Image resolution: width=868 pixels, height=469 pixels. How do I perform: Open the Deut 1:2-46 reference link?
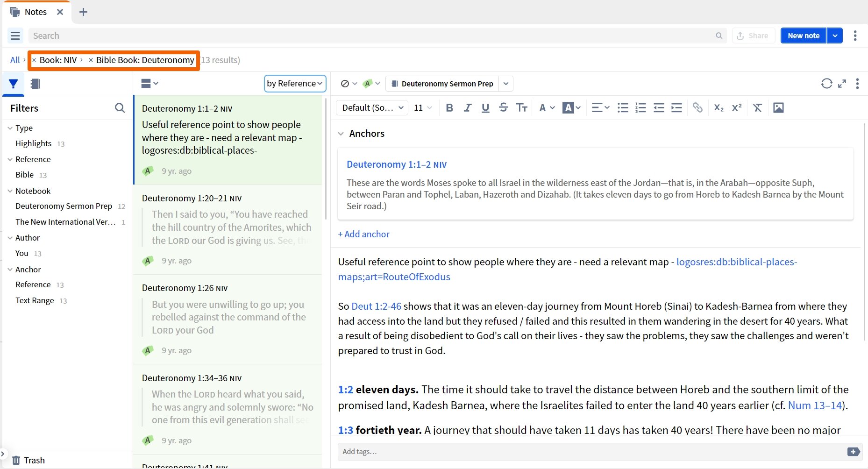point(376,306)
